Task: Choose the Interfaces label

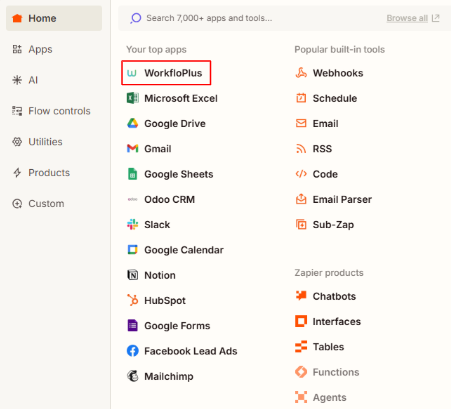Action: point(337,322)
